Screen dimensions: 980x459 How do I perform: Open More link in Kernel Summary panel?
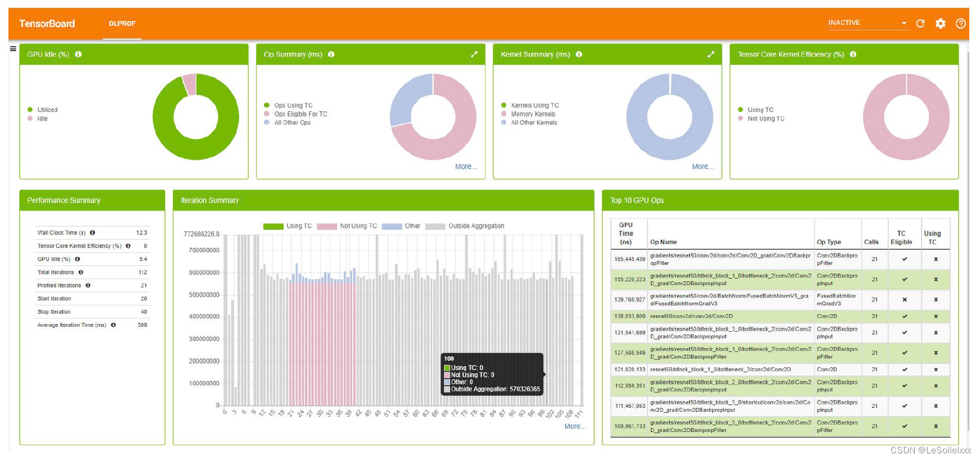(x=703, y=166)
